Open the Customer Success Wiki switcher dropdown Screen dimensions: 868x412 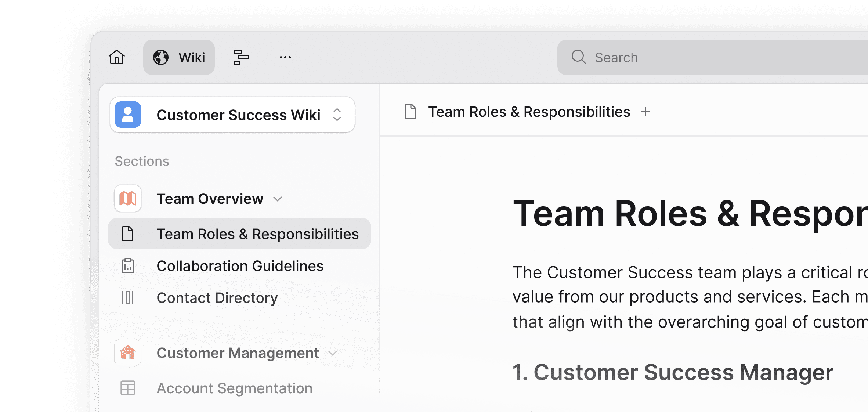pos(337,115)
